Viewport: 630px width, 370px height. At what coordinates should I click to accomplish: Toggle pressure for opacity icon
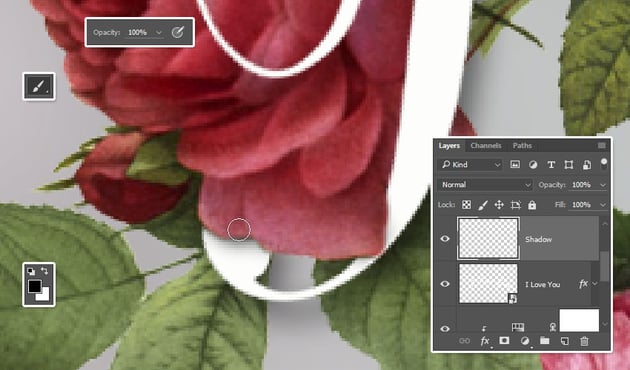tap(177, 32)
